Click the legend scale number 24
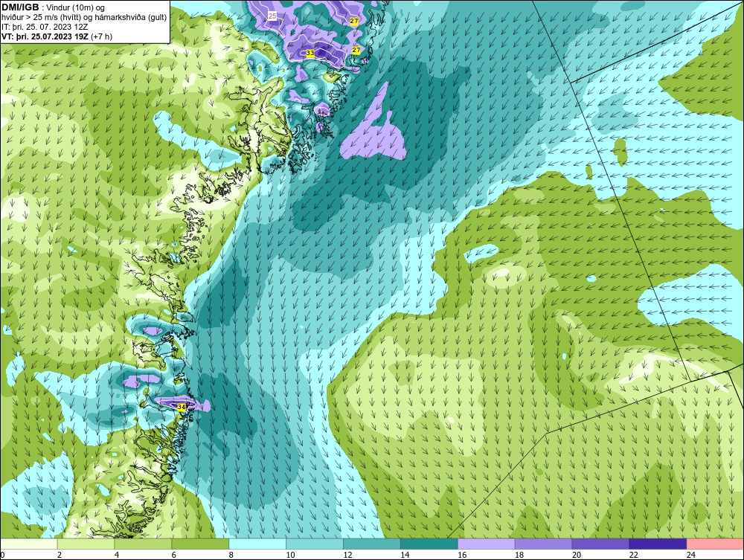This screenshot has height=560, width=744. coord(691,555)
